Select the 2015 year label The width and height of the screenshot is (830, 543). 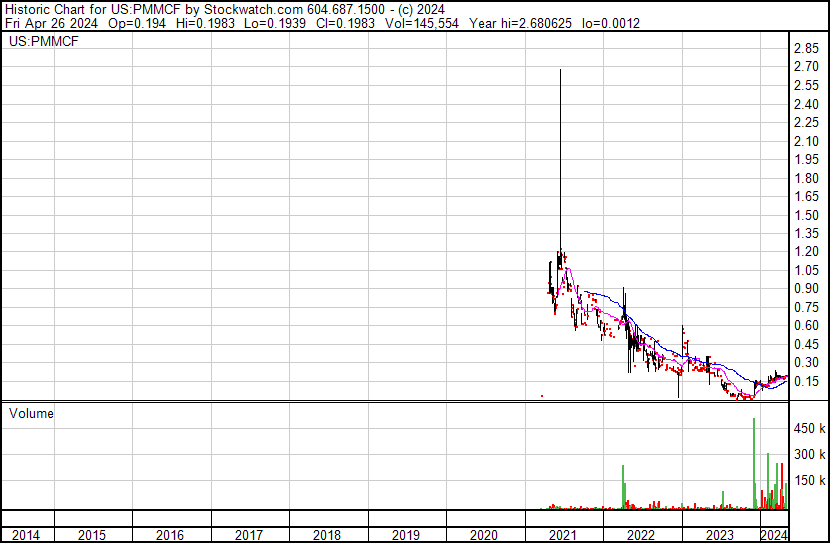[92, 536]
